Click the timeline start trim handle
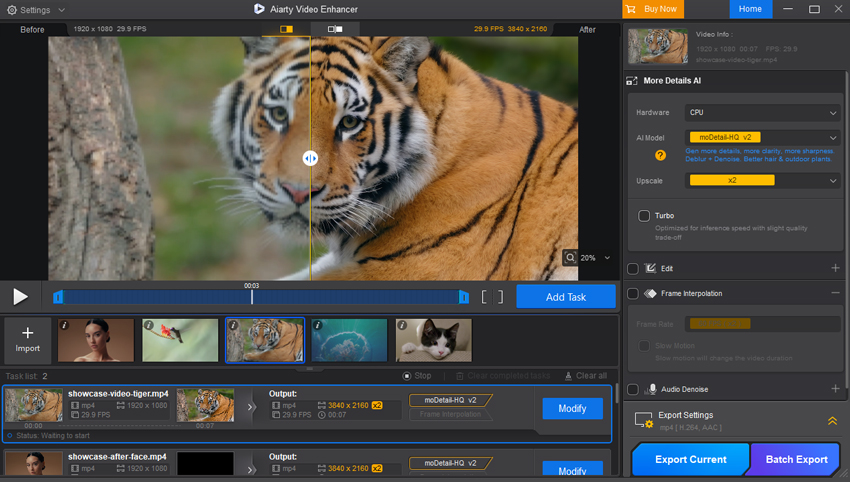 point(58,297)
